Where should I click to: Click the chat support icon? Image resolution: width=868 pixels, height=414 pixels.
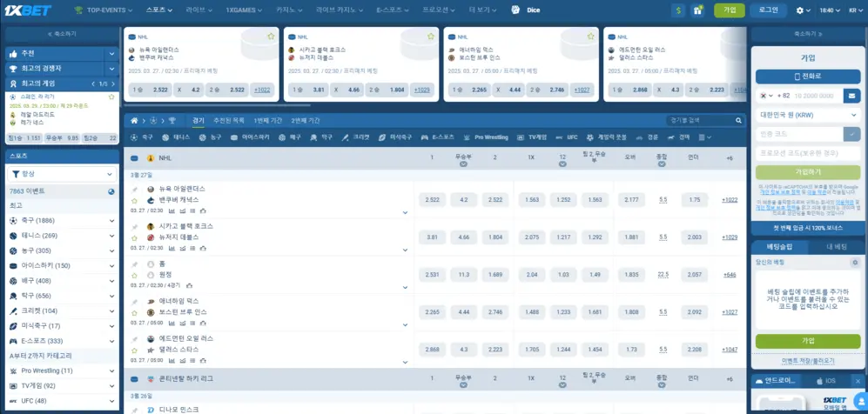point(861,401)
